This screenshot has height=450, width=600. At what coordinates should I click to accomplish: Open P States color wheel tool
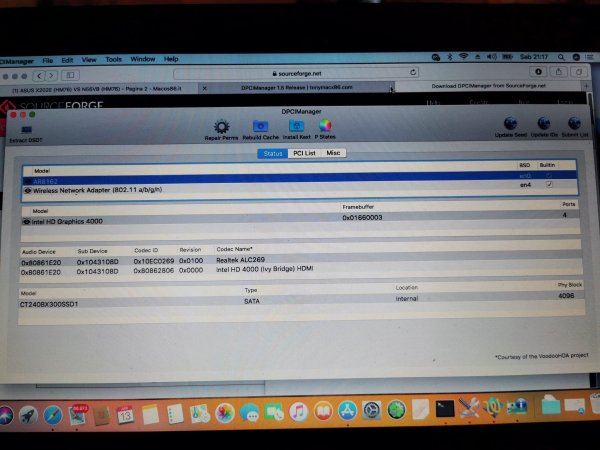pos(325,125)
